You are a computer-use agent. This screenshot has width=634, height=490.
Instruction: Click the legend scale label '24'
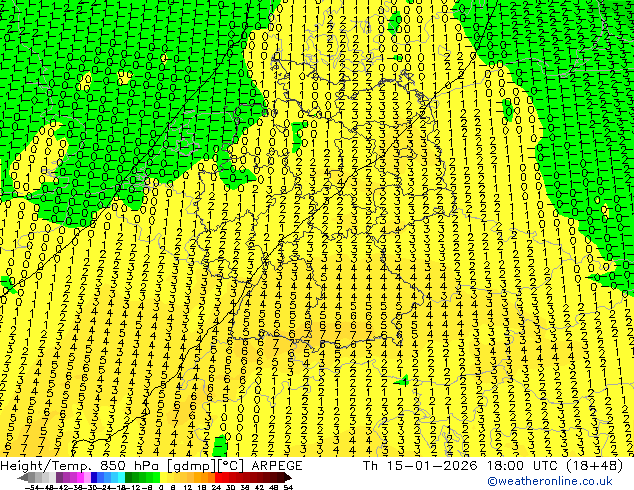pyautogui.click(x=216, y=487)
